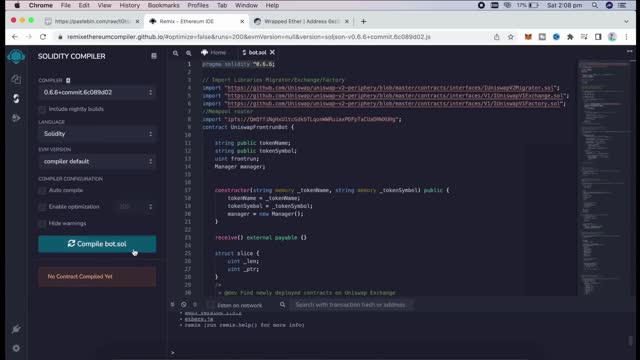This screenshot has height=360, width=640.
Task: Open the Bookmarks menu
Action: tap(163, 5)
